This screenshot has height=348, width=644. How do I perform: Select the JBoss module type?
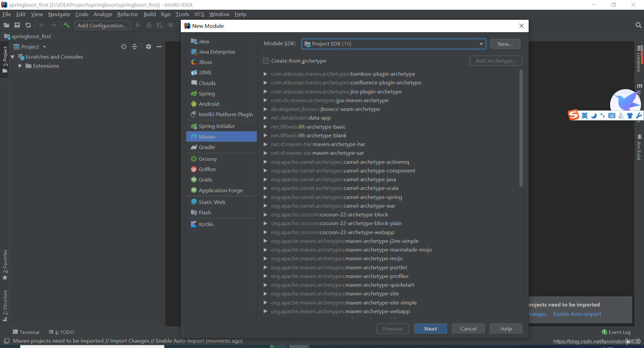[x=221, y=62]
